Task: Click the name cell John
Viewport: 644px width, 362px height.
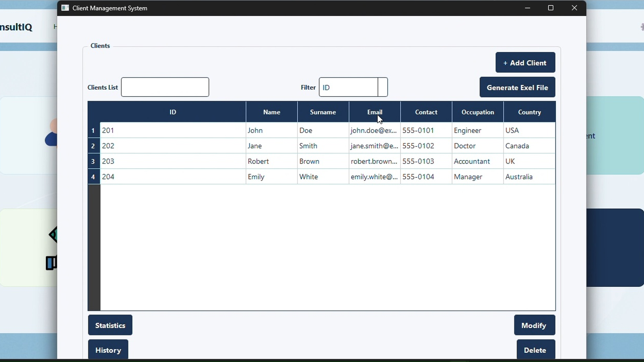Action: (x=272, y=130)
